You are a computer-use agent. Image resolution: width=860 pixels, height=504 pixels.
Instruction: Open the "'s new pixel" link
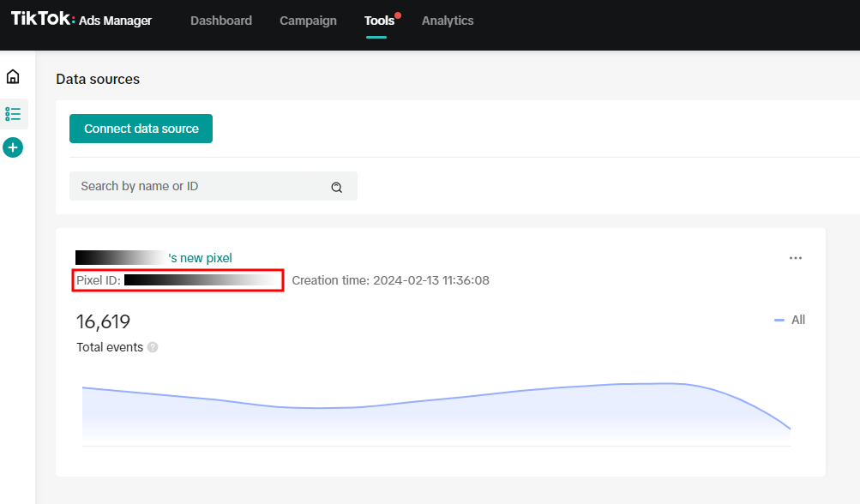[200, 258]
